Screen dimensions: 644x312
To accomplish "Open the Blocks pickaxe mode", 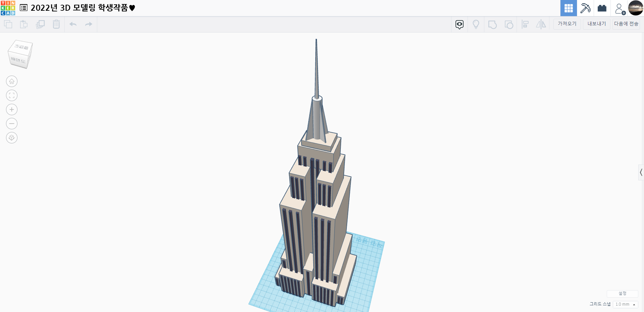I will point(585,8).
